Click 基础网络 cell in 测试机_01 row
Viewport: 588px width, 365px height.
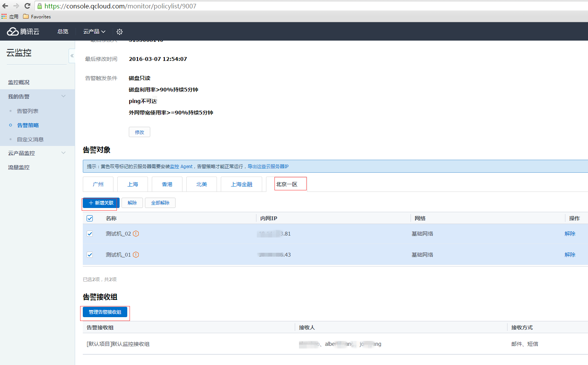tap(422, 255)
